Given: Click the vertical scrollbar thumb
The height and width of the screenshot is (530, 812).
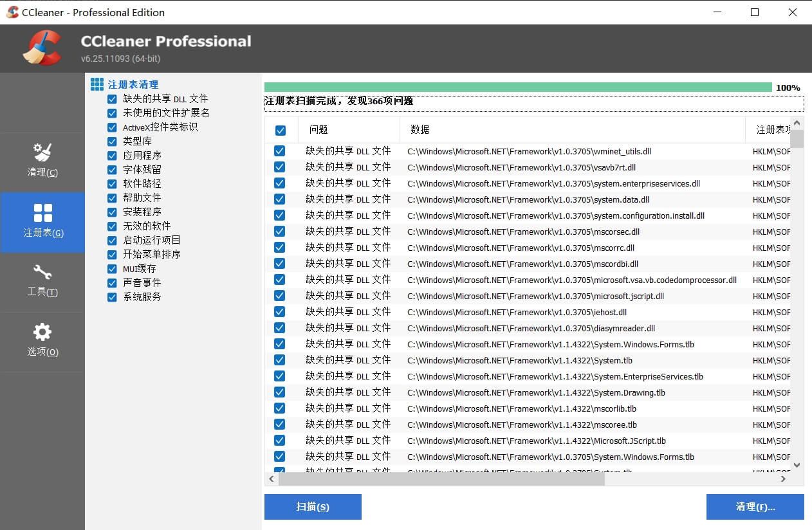Looking at the screenshot, I should [x=797, y=139].
